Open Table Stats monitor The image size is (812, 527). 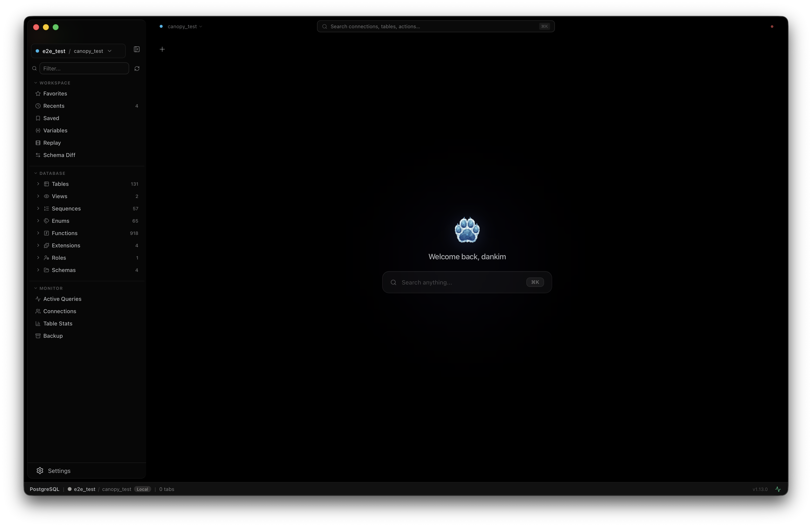pyautogui.click(x=58, y=324)
